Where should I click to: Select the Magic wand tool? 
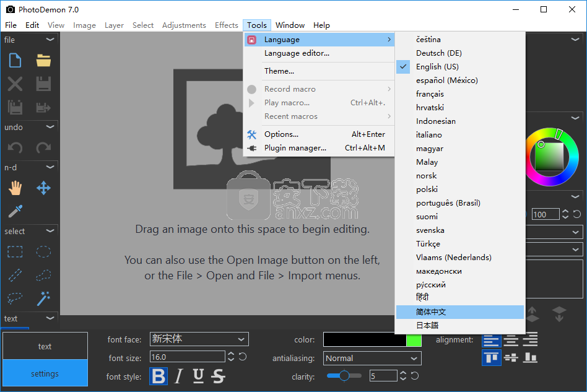pyautogui.click(x=43, y=298)
